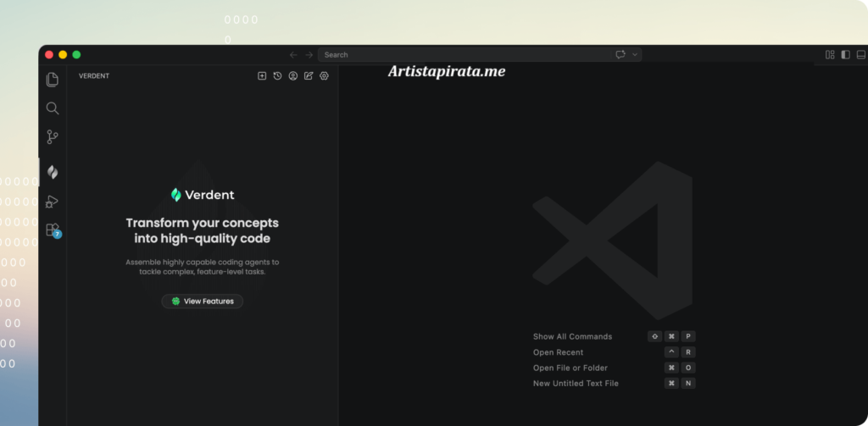The height and width of the screenshot is (426, 868).
Task: Click the Show All Commands shortcut text
Action: coord(572,336)
